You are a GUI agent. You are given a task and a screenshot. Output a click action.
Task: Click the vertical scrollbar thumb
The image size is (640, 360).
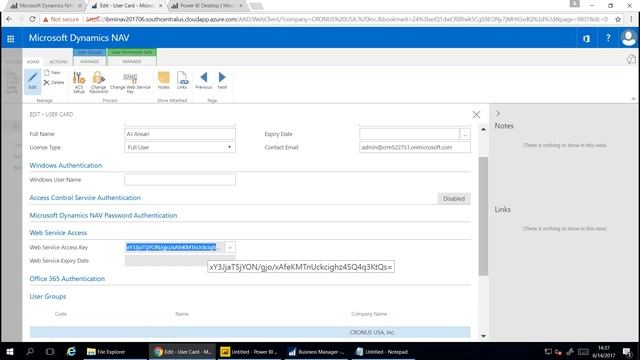pos(483,216)
